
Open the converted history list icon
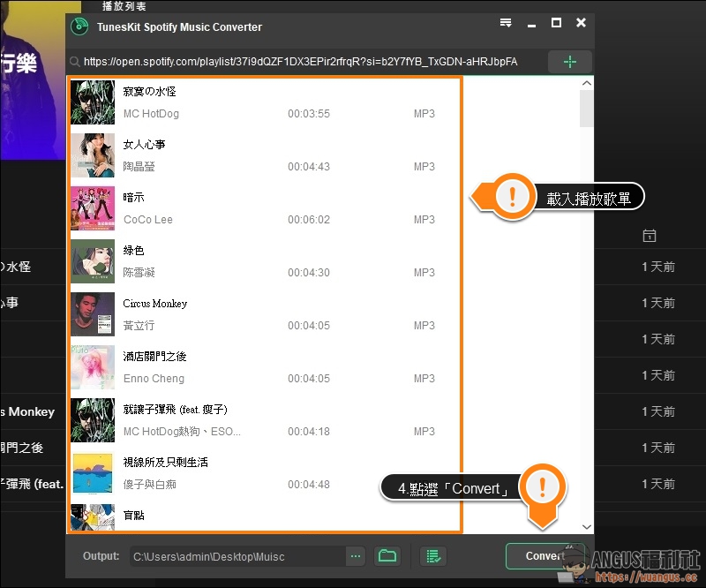(432, 556)
